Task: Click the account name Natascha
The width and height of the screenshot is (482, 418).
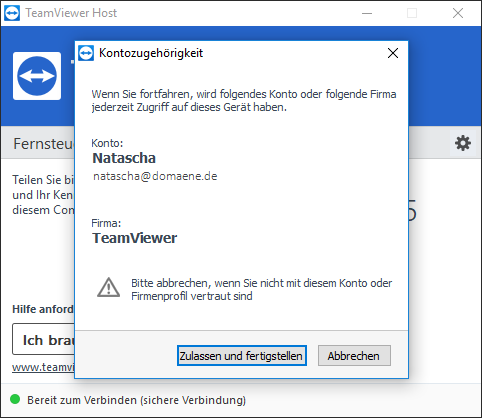Action: click(x=124, y=158)
